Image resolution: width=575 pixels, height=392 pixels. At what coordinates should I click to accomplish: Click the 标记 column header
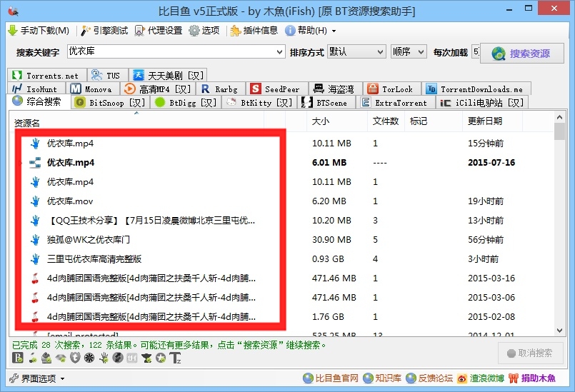pos(433,121)
